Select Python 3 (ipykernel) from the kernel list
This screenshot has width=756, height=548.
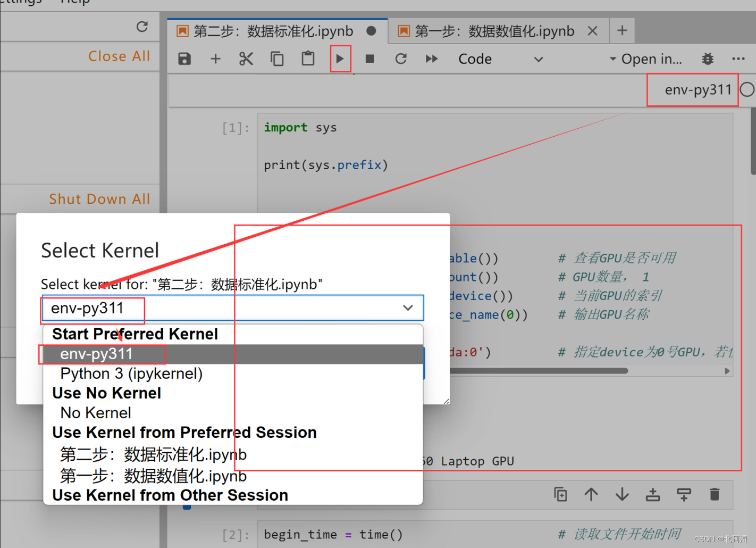(131, 373)
